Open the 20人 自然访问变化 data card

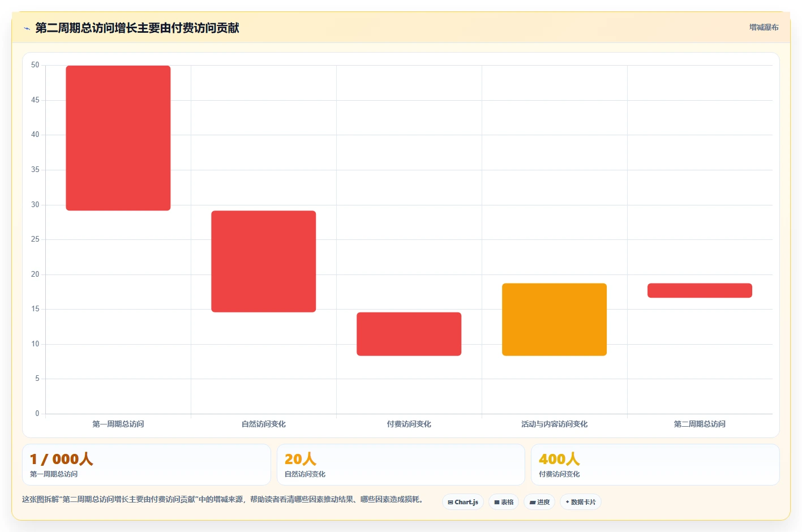click(401, 465)
